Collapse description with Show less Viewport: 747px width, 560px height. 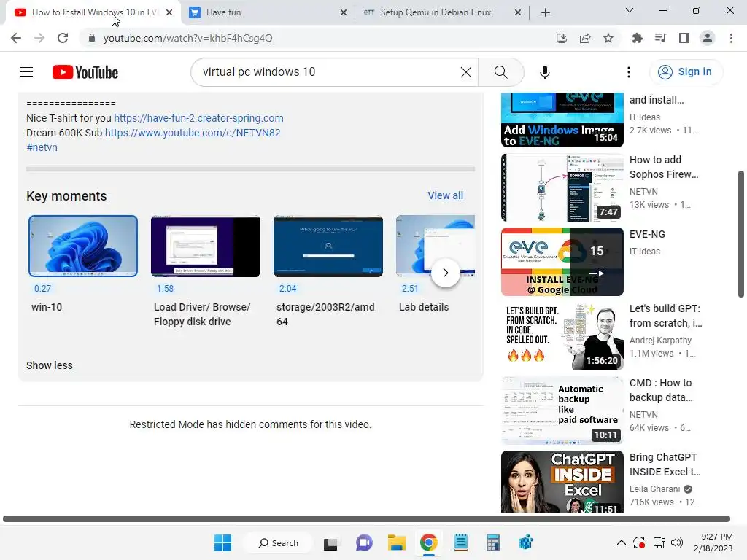(50, 365)
